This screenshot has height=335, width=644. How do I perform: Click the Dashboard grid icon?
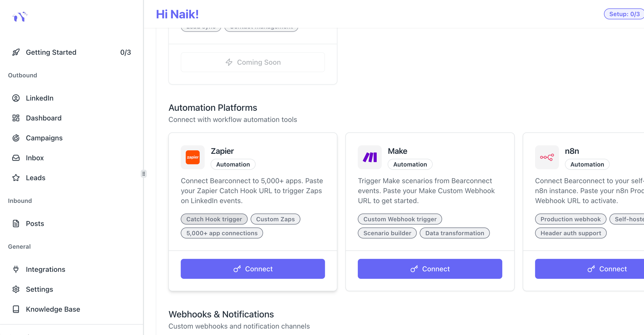[x=16, y=118]
